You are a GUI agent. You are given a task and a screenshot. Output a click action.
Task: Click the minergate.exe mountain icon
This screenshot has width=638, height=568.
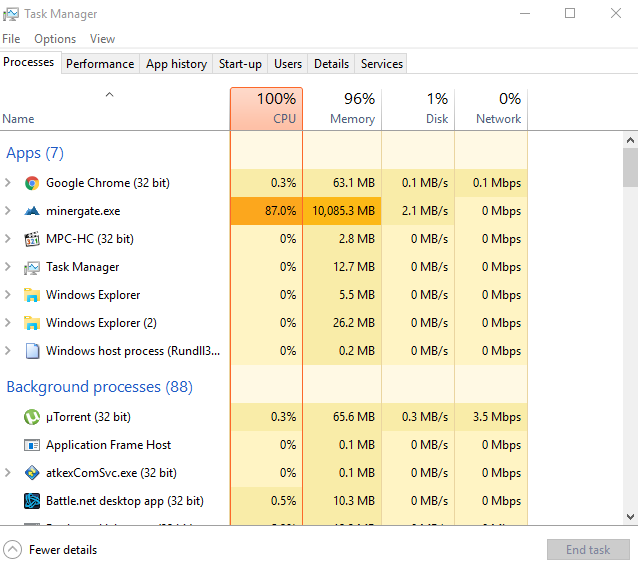(32, 211)
